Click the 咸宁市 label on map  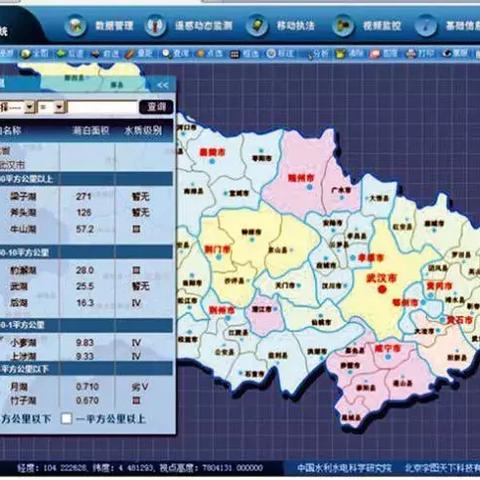pyautogui.click(x=387, y=349)
